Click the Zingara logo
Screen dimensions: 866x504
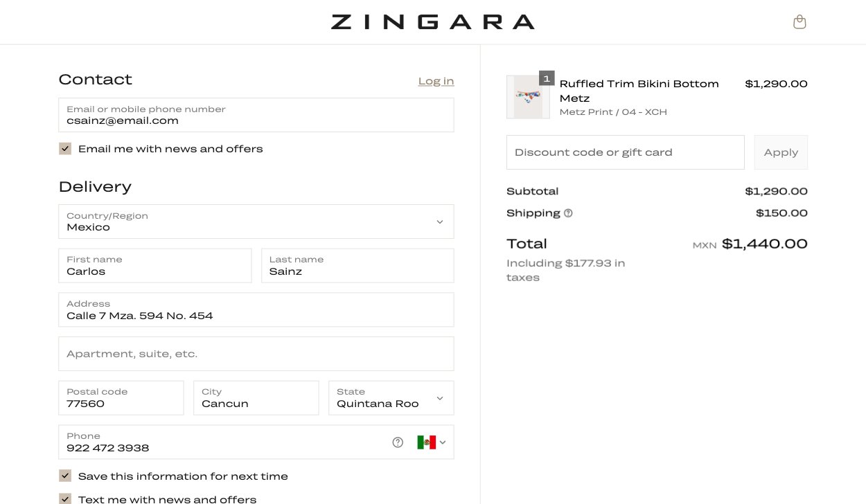(x=432, y=22)
